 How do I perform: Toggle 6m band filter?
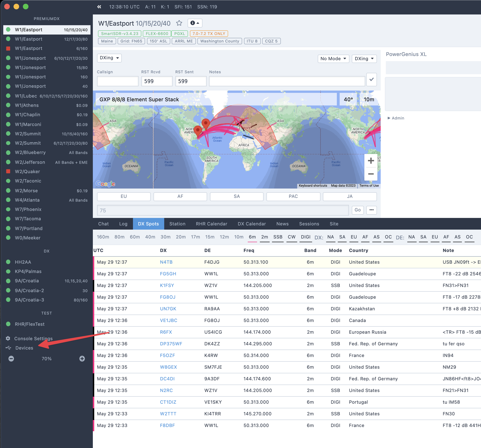point(252,237)
